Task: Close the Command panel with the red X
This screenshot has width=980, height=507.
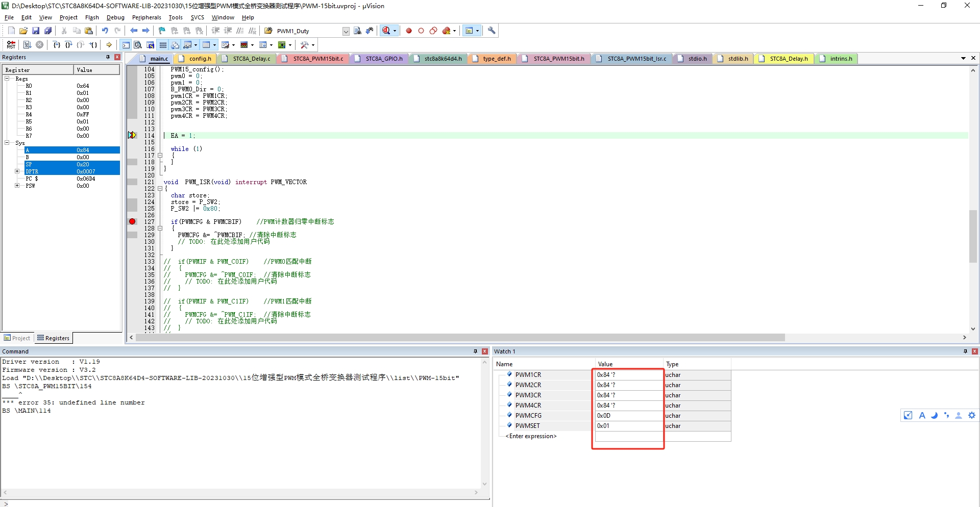Action: 485,351
